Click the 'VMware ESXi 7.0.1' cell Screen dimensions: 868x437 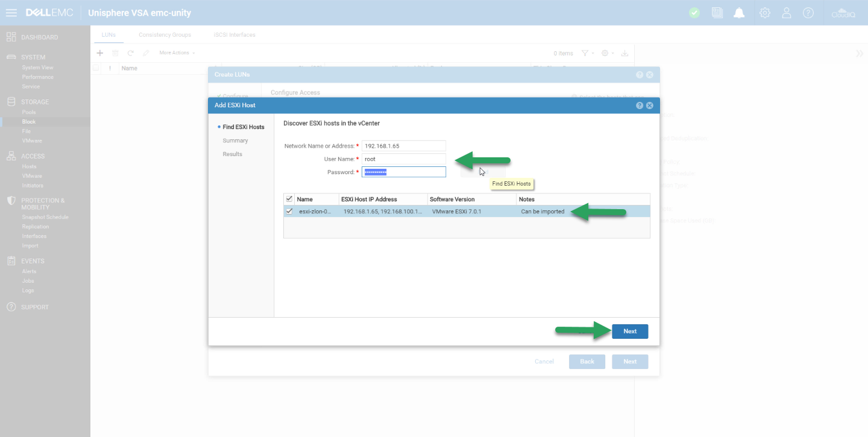[x=456, y=212]
